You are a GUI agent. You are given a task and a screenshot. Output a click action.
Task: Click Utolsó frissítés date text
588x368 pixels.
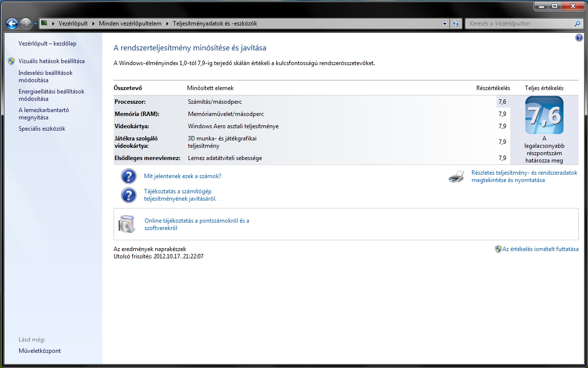click(x=159, y=256)
